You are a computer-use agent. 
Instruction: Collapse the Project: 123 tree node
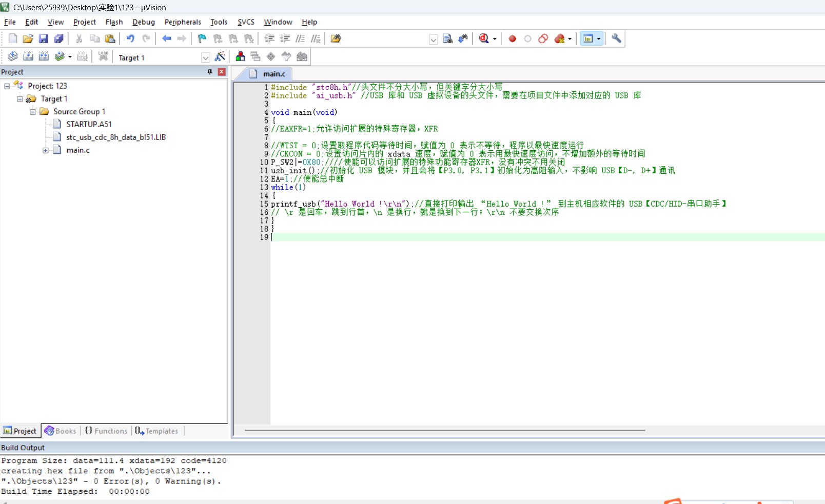point(7,86)
